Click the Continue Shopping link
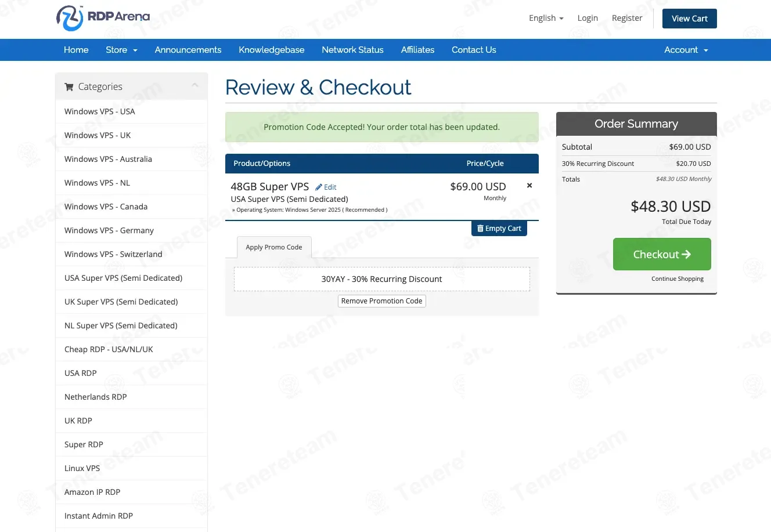The image size is (771, 532). click(678, 279)
